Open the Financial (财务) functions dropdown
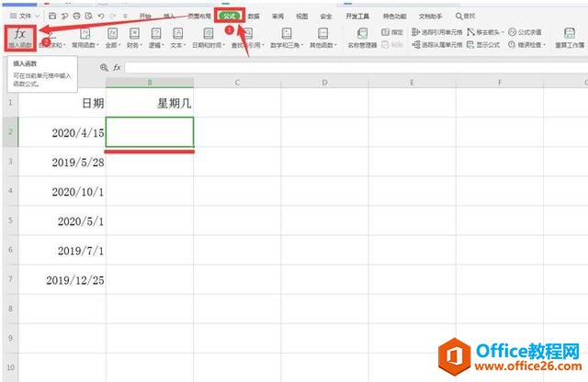 pyautogui.click(x=134, y=39)
